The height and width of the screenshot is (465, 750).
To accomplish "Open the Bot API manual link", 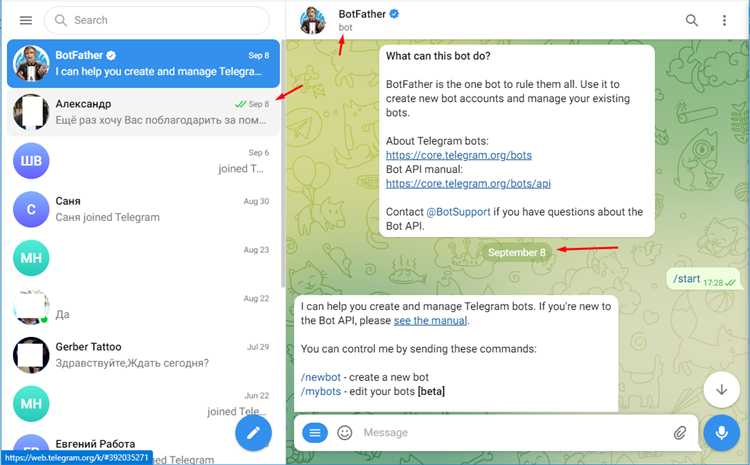I will pyautogui.click(x=468, y=183).
